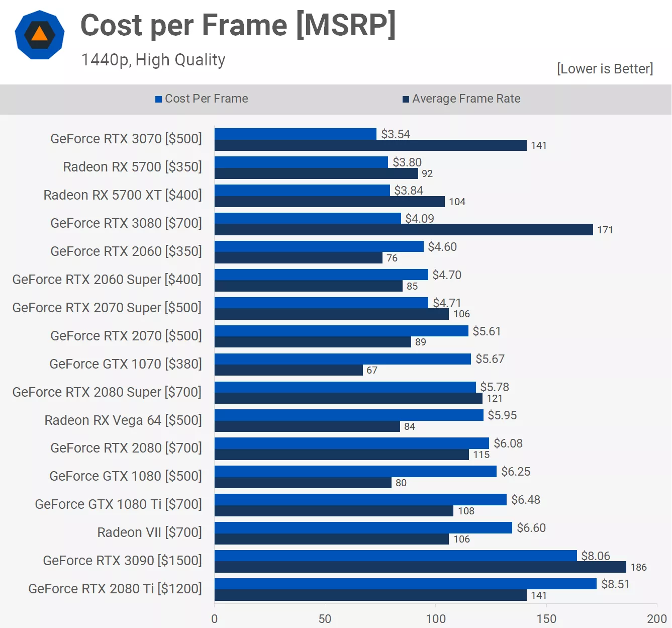The width and height of the screenshot is (672, 628).
Task: Select the Radeon VII [$700] label
Action: (149, 532)
